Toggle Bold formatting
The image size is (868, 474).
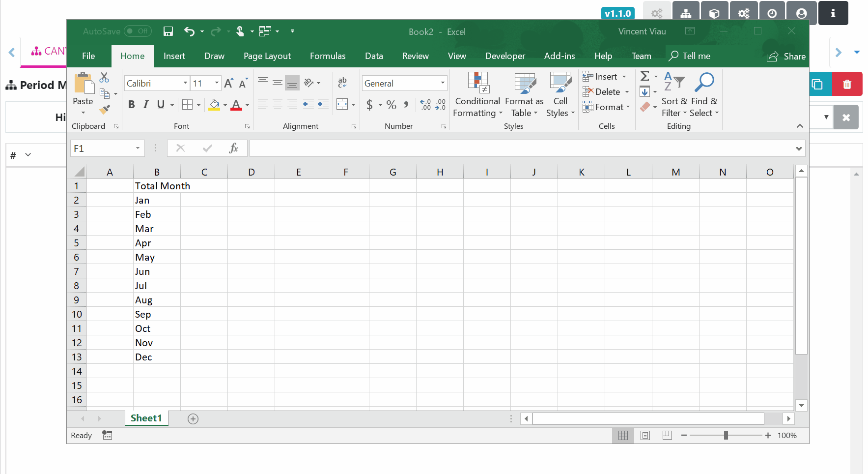tap(131, 105)
